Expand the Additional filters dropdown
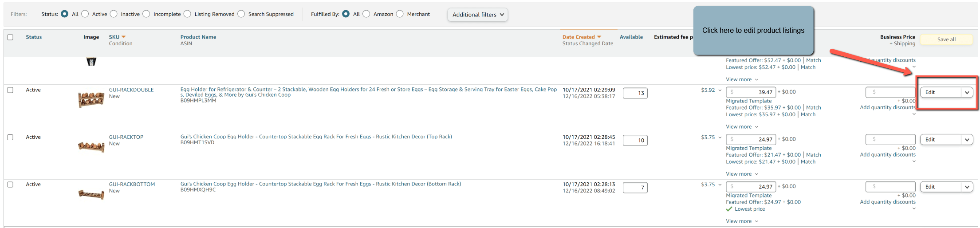The height and width of the screenshot is (228, 980). (478, 15)
